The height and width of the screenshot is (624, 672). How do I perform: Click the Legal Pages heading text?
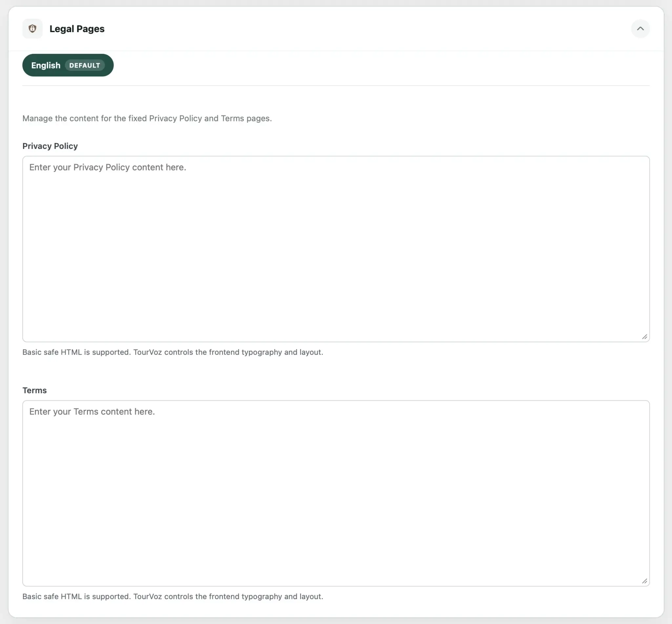77,29
